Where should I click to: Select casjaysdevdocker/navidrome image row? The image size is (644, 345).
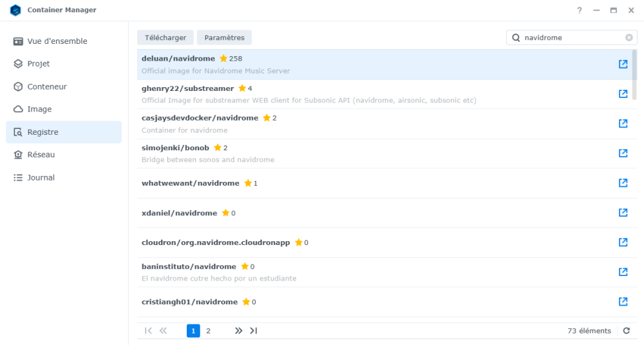[x=384, y=124]
